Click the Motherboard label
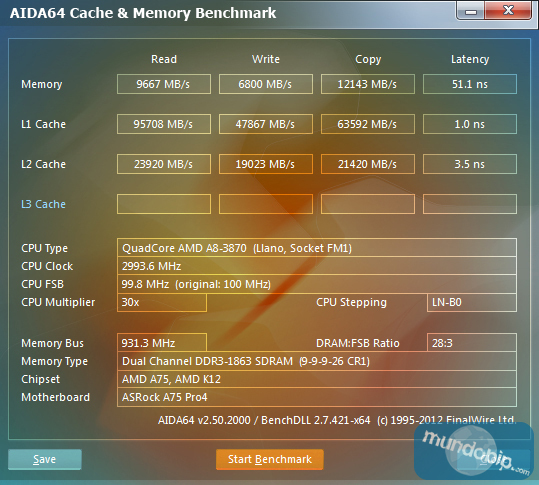This screenshot has height=485, width=539. point(55,397)
